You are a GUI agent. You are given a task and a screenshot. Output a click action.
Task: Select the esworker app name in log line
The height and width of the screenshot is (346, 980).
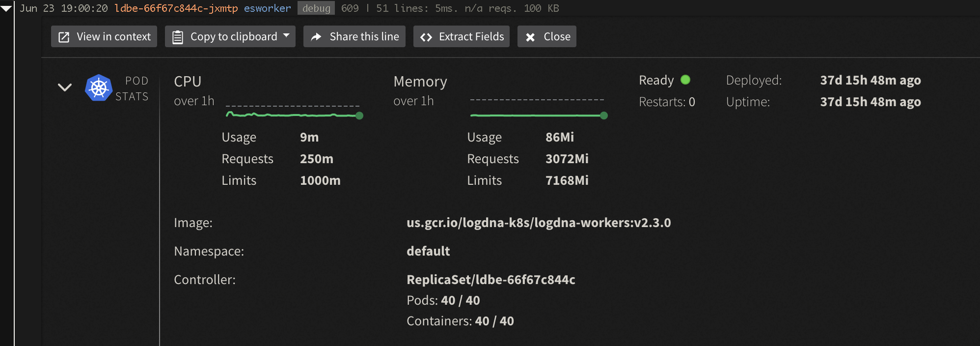click(268, 8)
